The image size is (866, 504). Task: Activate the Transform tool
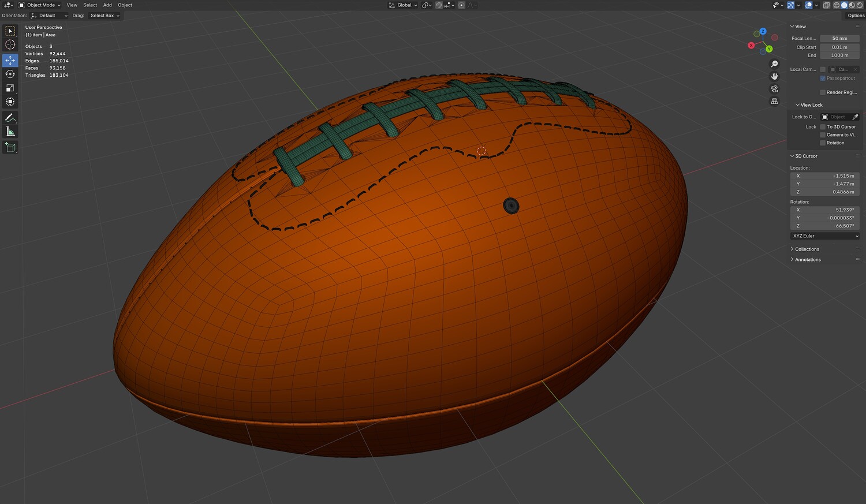coord(10,102)
